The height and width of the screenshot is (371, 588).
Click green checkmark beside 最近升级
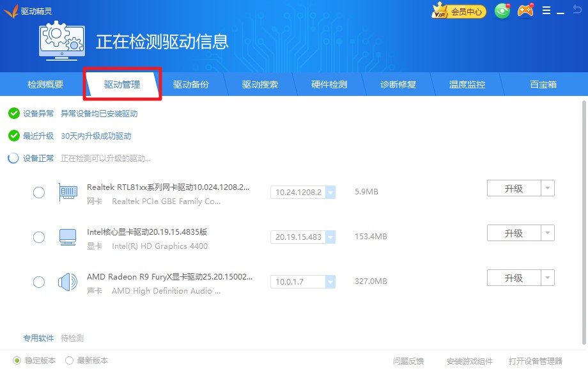click(14, 136)
